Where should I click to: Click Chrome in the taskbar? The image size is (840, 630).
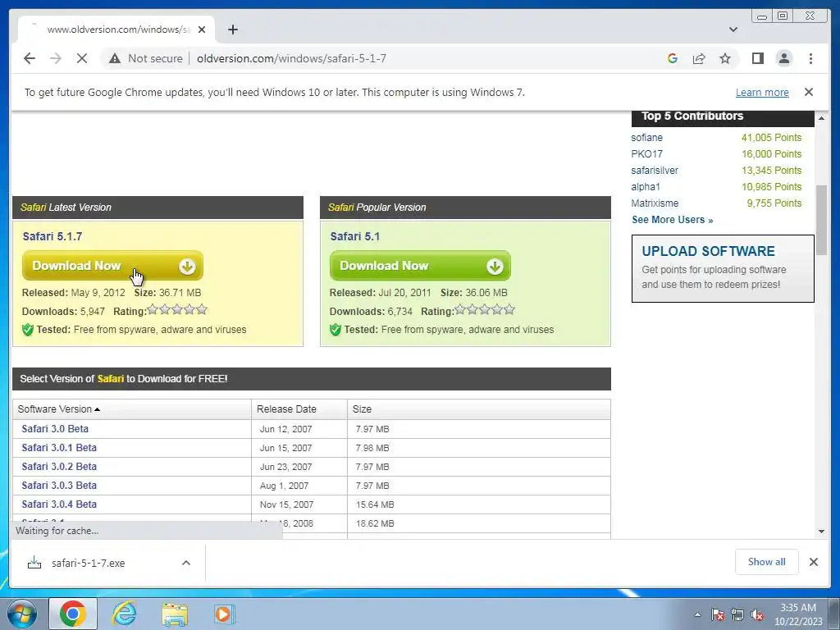[73, 614]
